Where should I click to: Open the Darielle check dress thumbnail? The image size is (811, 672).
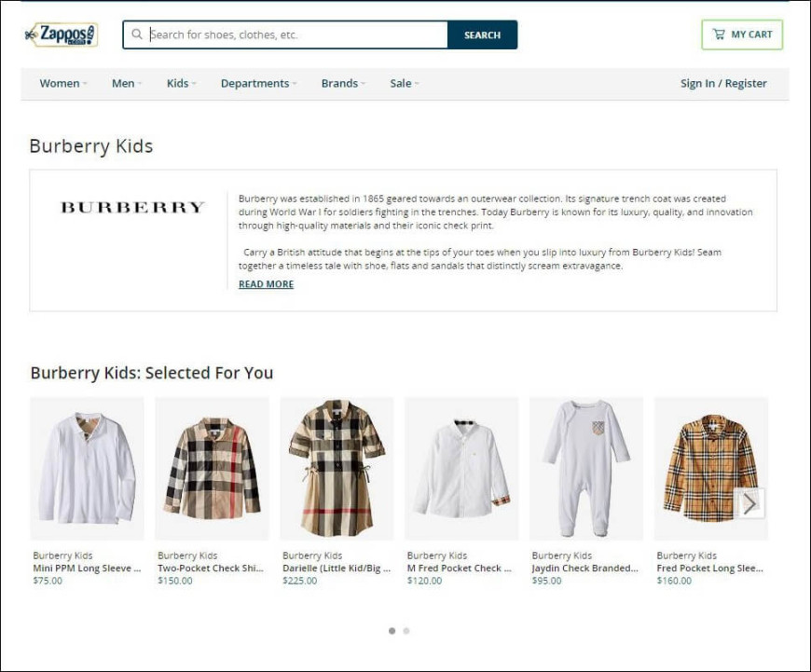pyautogui.click(x=337, y=468)
